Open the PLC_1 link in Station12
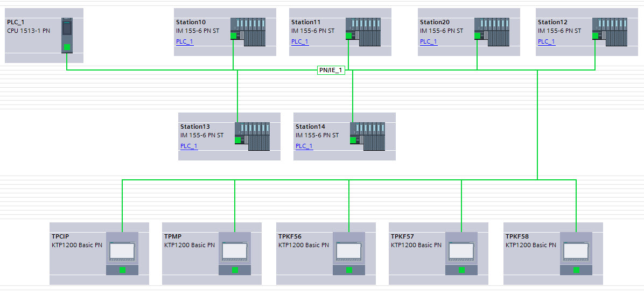 546,41
